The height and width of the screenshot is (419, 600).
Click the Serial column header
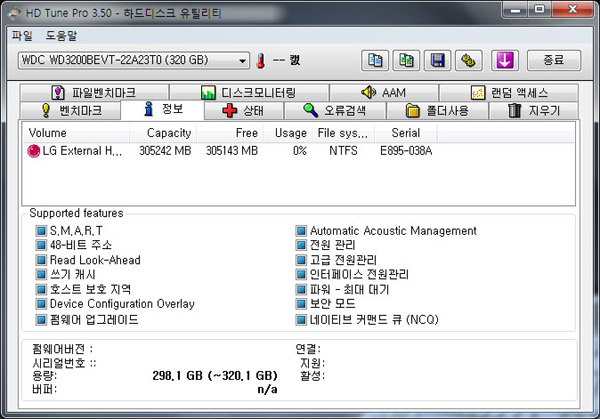(406, 133)
